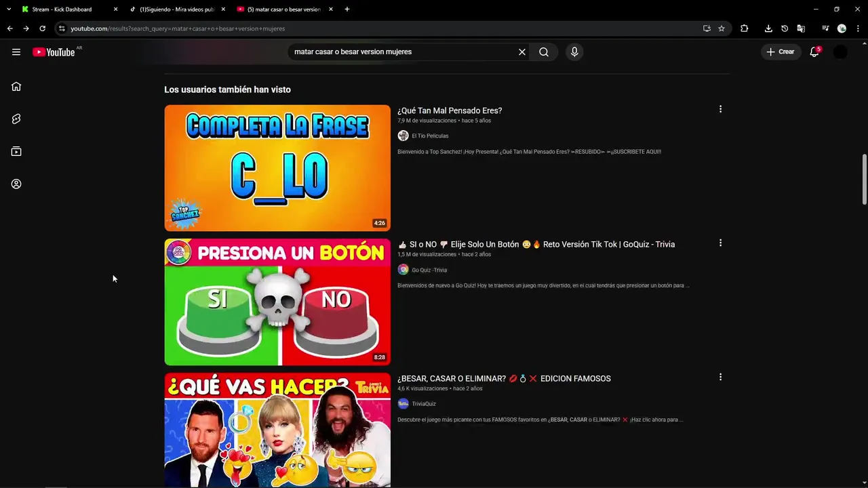
Task: Go forward with the browser forward arrow
Action: (26, 28)
